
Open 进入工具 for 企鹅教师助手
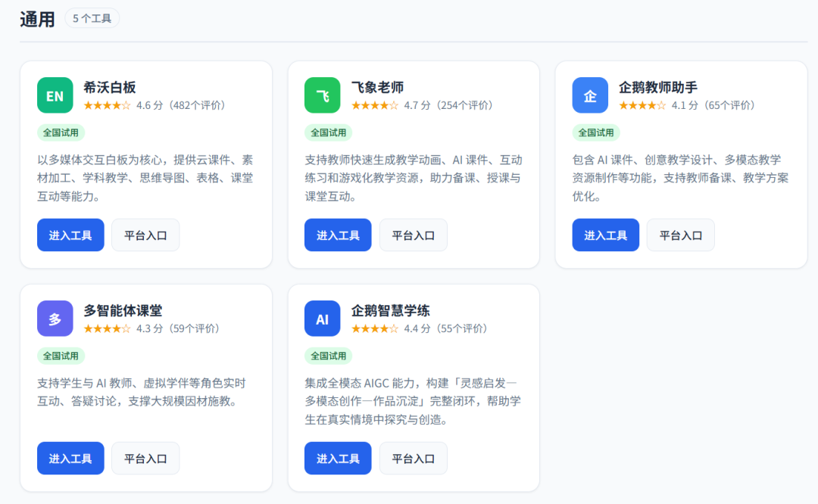click(x=606, y=235)
